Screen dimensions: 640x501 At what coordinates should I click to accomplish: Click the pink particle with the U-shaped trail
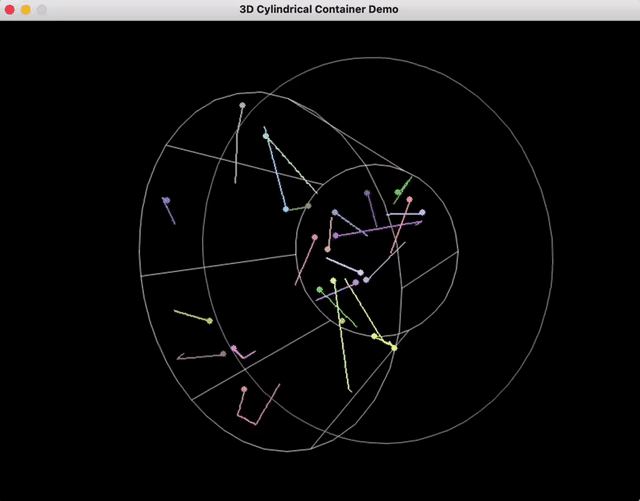click(243, 389)
